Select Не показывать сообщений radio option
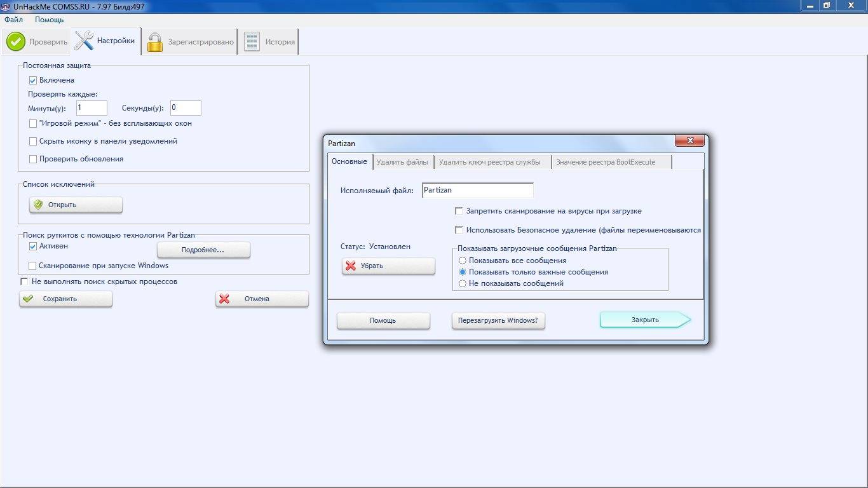 click(x=463, y=283)
